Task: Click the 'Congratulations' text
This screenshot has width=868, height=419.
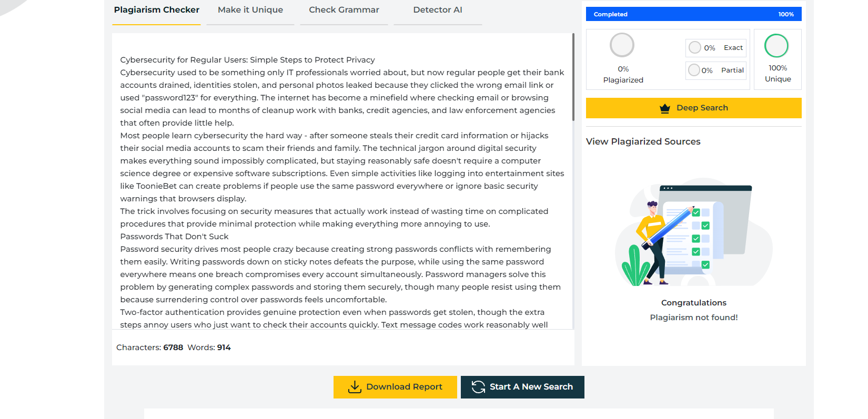Action: pos(694,303)
